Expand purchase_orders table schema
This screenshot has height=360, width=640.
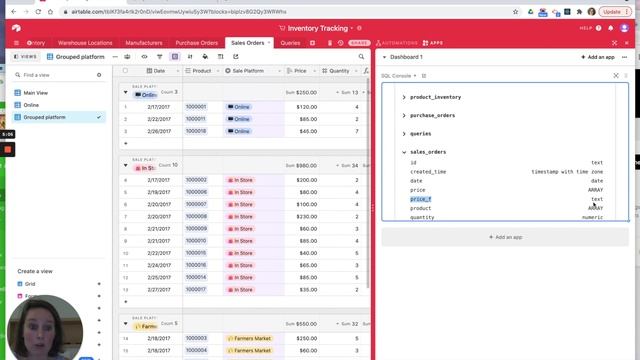[404, 116]
